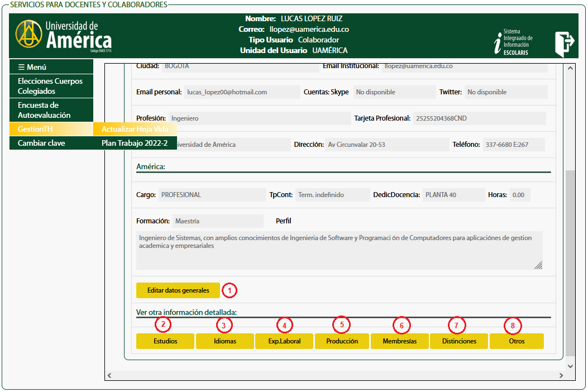Click the 'América:' section heading
Screen dimensions: 588x392
click(x=151, y=166)
